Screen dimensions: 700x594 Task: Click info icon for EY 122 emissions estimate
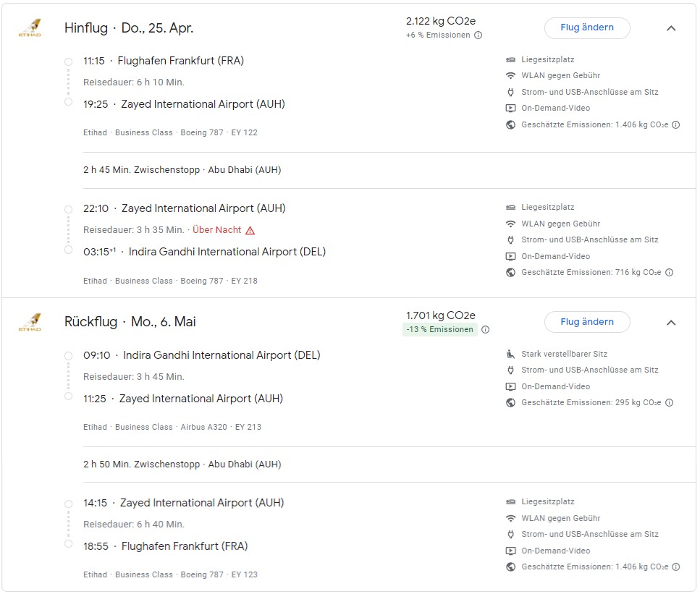point(676,125)
